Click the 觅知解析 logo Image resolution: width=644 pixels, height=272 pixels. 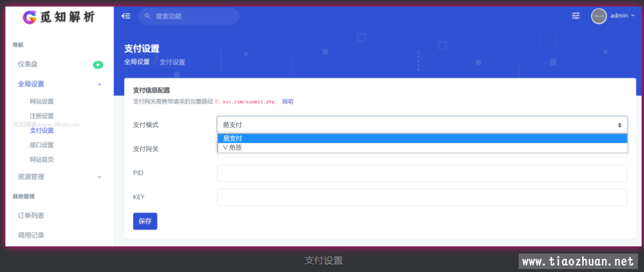(x=59, y=17)
